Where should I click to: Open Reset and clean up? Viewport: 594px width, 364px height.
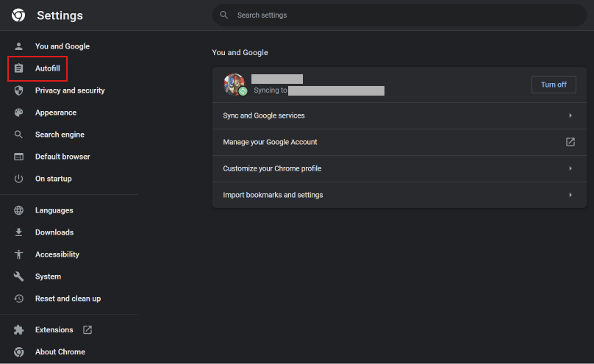[68, 299]
